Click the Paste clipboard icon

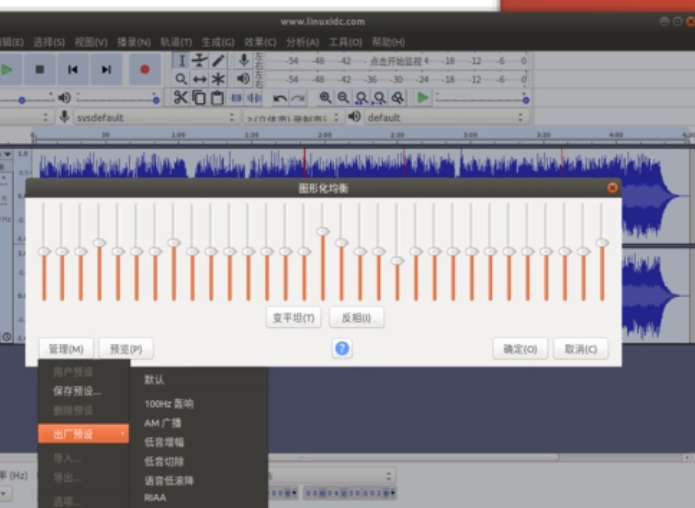[217, 98]
